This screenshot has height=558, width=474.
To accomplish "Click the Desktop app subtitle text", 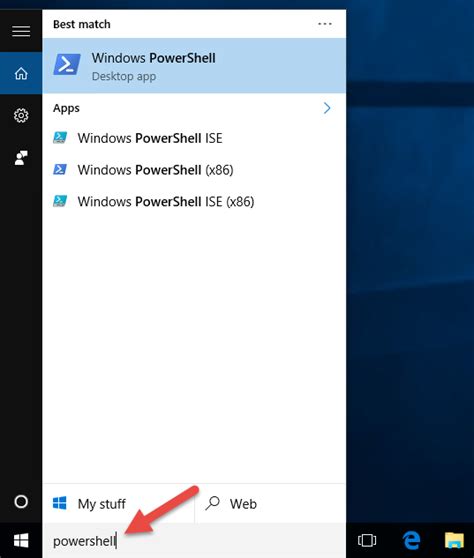I will (x=123, y=77).
